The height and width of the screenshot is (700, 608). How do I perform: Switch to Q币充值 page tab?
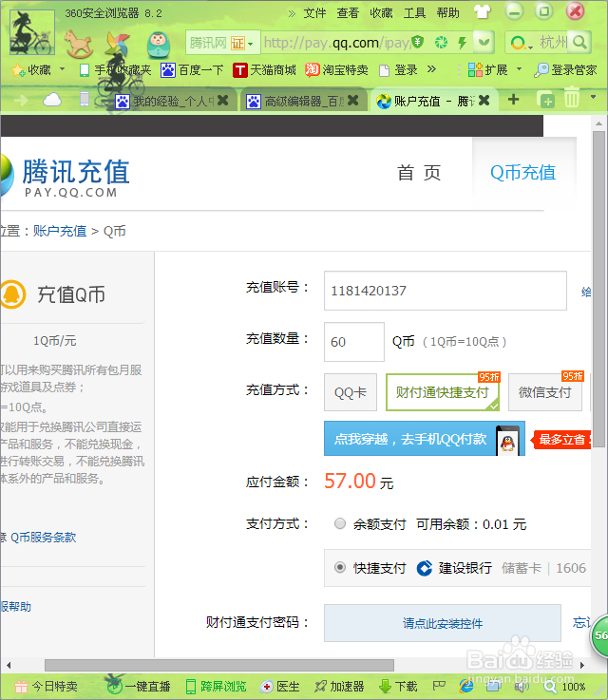523,172
